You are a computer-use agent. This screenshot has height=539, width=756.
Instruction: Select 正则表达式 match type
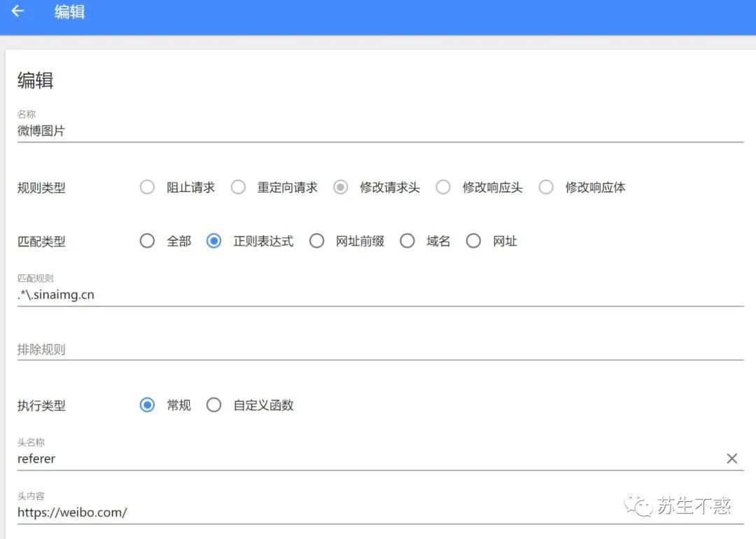(x=214, y=241)
